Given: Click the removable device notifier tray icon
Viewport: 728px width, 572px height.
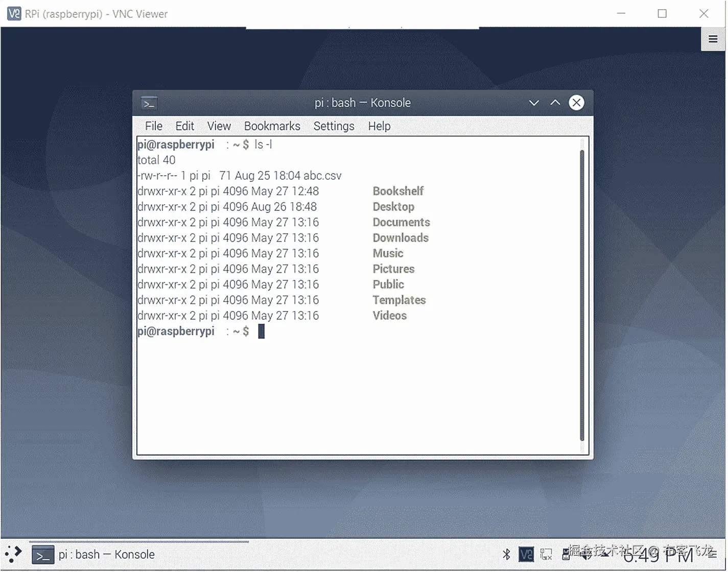Looking at the screenshot, I should [x=566, y=554].
